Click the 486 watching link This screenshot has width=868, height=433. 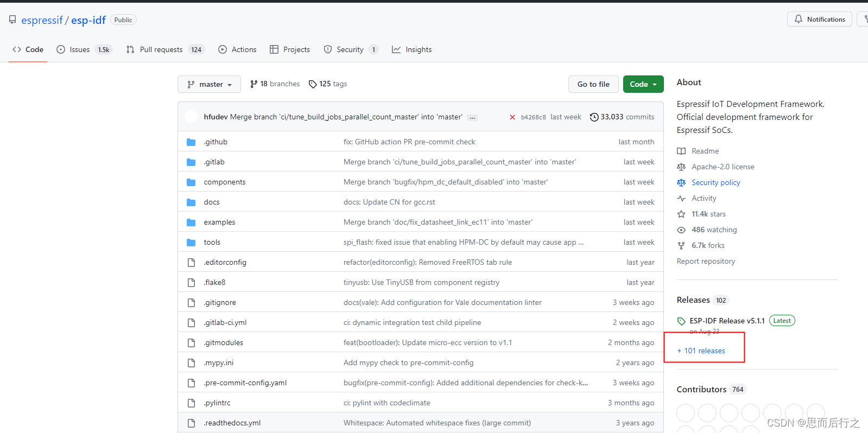[714, 230]
